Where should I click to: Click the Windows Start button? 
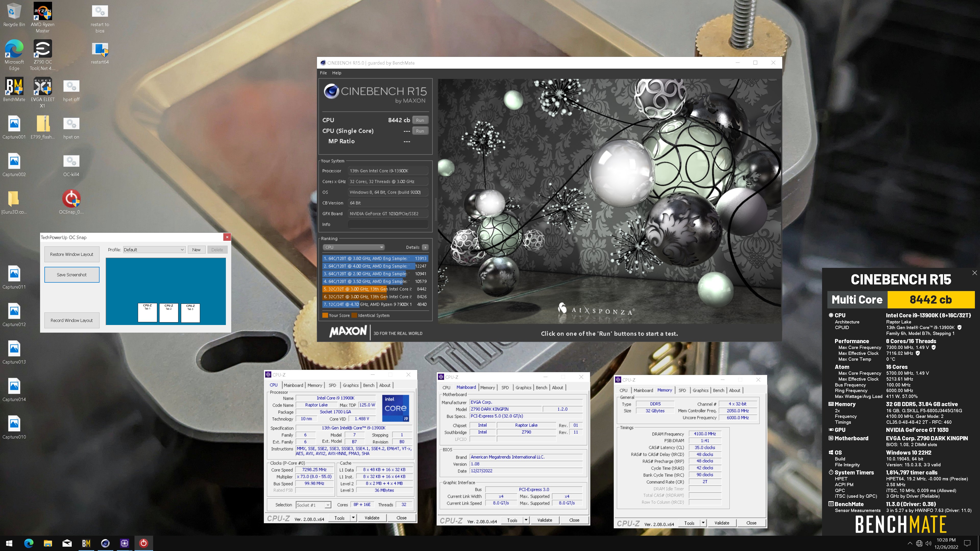pos(9,543)
